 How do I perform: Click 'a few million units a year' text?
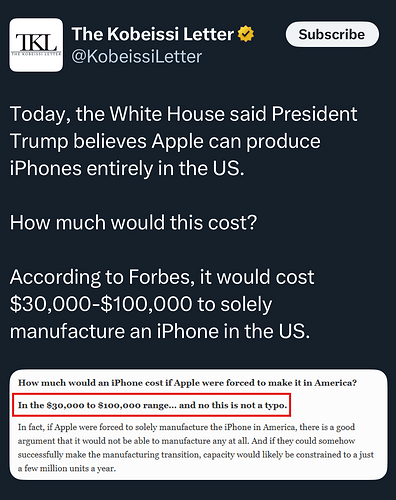click(x=67, y=468)
